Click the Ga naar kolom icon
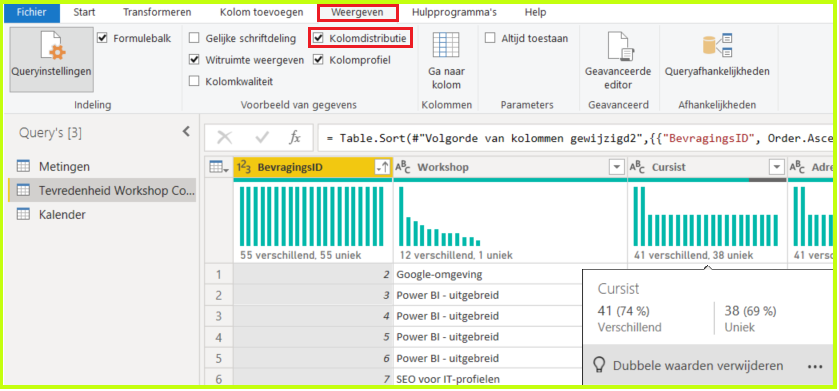This screenshot has width=839, height=391. [446, 45]
